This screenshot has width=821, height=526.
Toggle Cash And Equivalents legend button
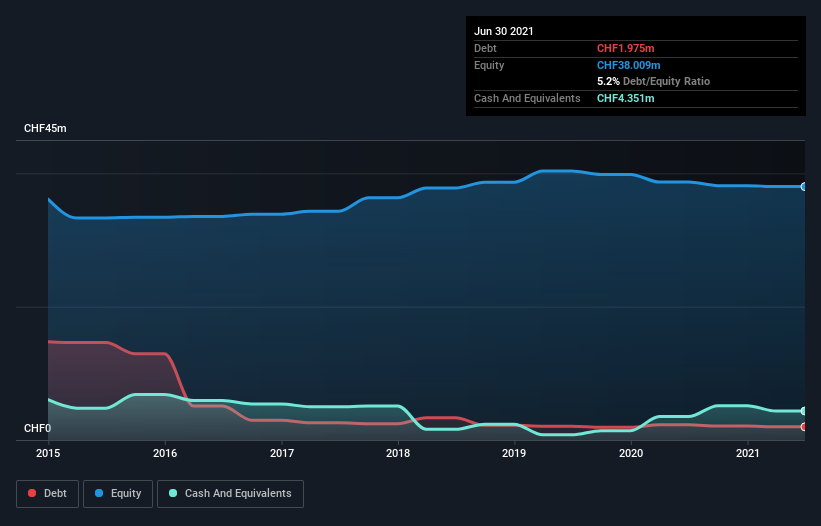[230, 494]
